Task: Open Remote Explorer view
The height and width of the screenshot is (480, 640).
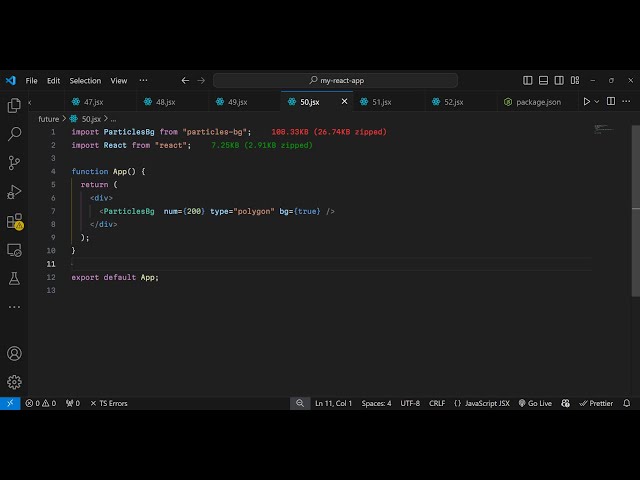Action: pos(14,250)
